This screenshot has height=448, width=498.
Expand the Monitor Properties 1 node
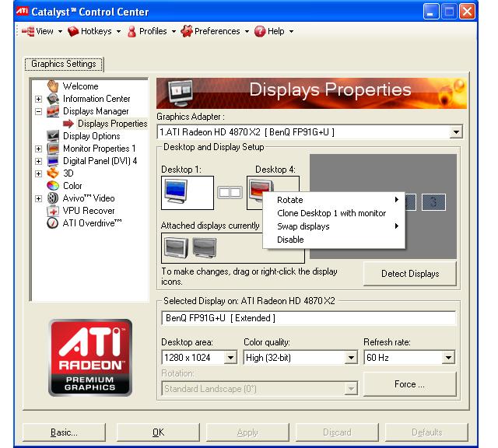tap(38, 149)
